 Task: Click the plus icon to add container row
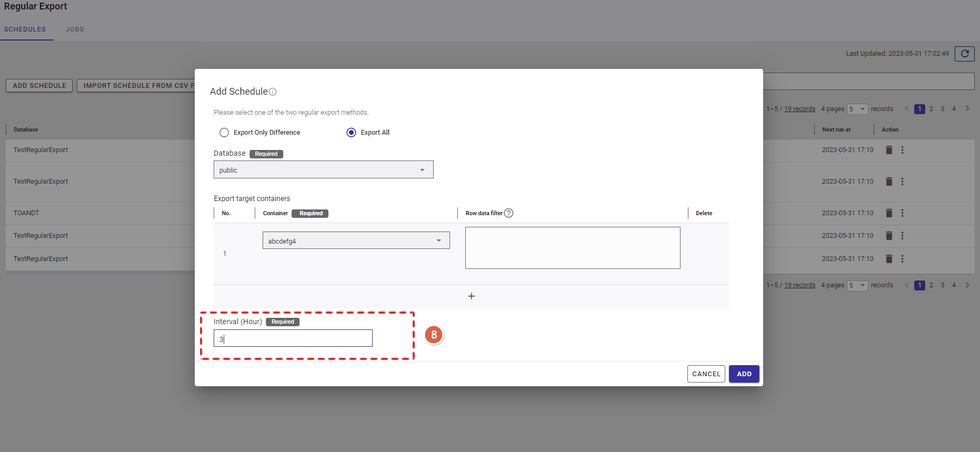pyautogui.click(x=471, y=296)
